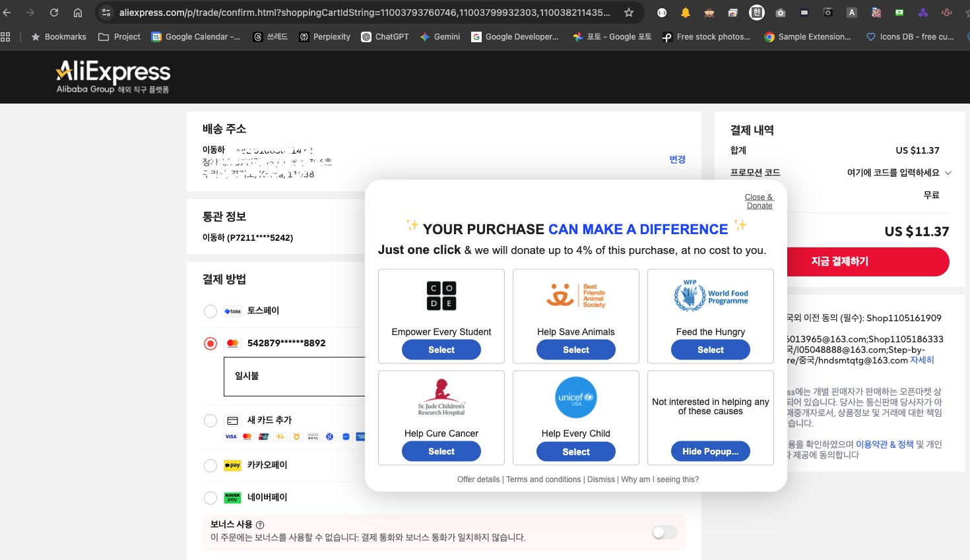
Task: Select the 카카오페이 radio button
Action: click(x=210, y=466)
